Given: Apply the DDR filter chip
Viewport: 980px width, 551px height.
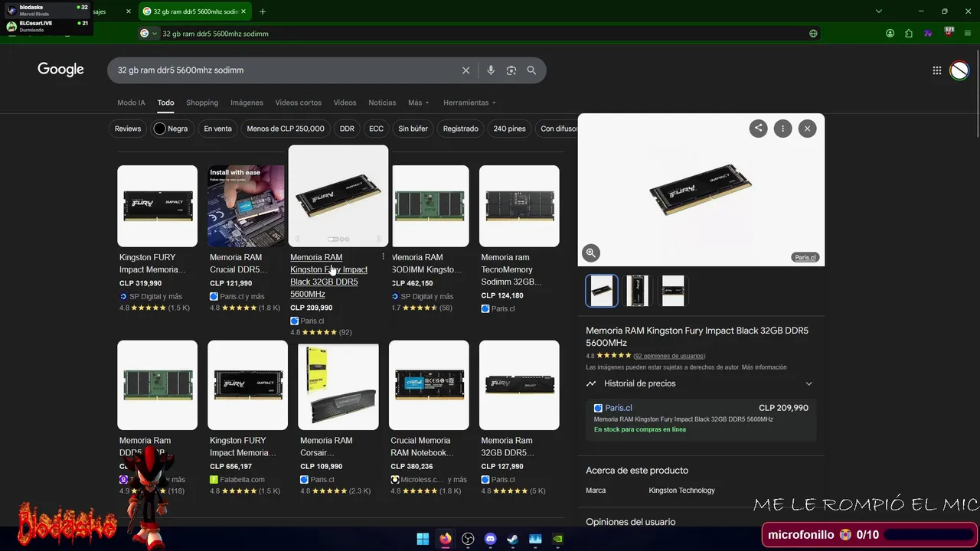Looking at the screenshot, I should [347, 129].
